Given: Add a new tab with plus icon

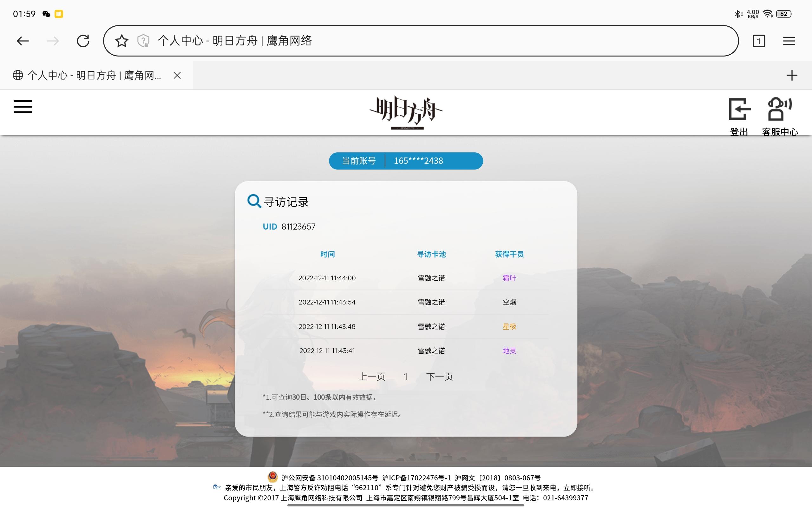Looking at the screenshot, I should point(792,75).
